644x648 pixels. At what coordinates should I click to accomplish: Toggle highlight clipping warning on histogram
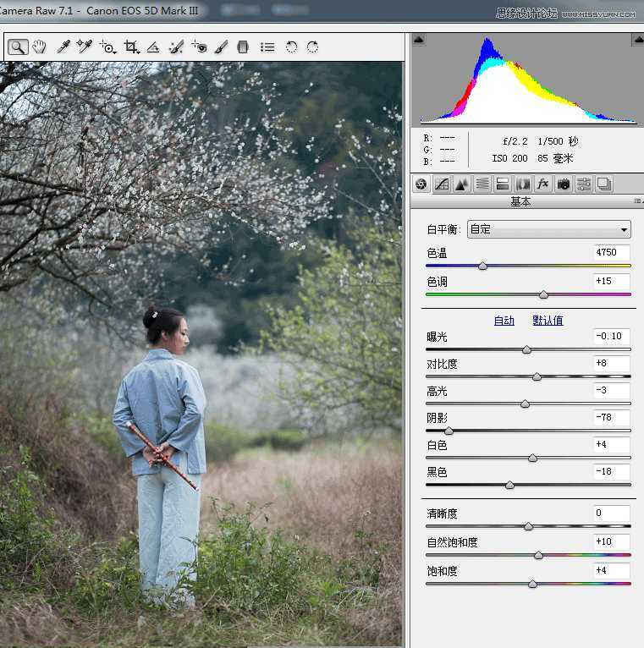[x=636, y=40]
